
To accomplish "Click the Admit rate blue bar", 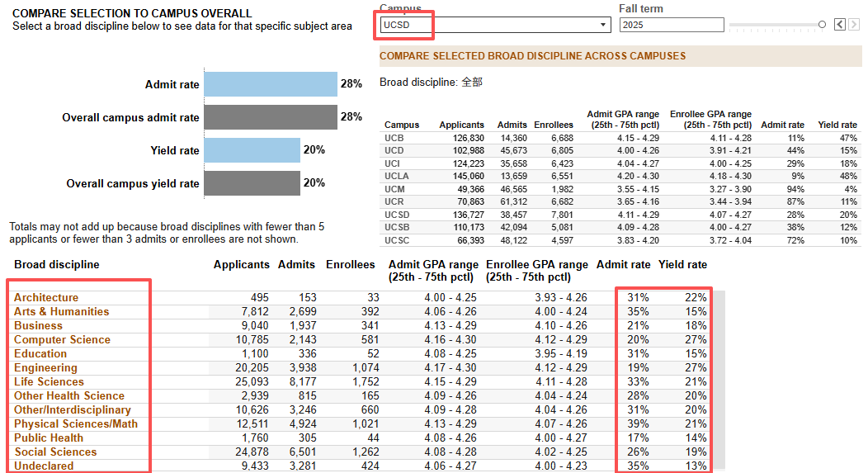I will 271,84.
